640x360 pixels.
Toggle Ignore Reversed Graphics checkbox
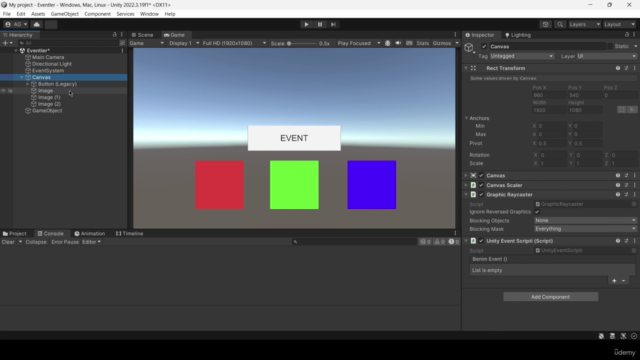pyautogui.click(x=537, y=212)
